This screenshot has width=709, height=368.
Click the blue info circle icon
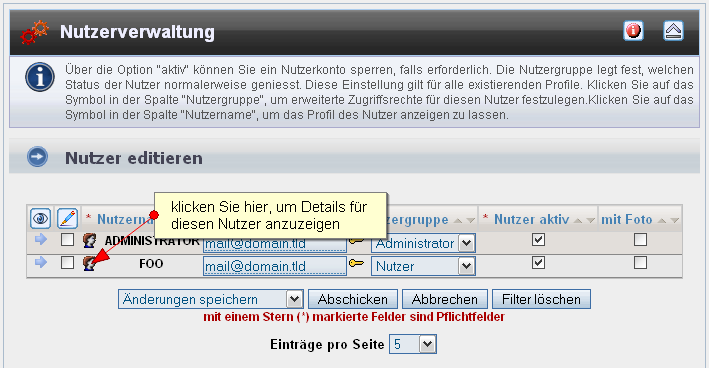tap(40, 77)
